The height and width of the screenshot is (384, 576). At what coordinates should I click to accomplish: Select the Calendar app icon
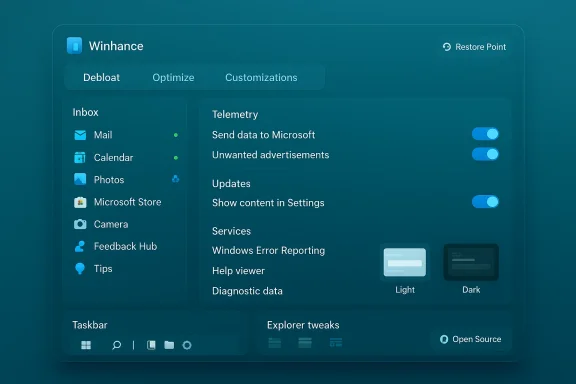(80, 157)
